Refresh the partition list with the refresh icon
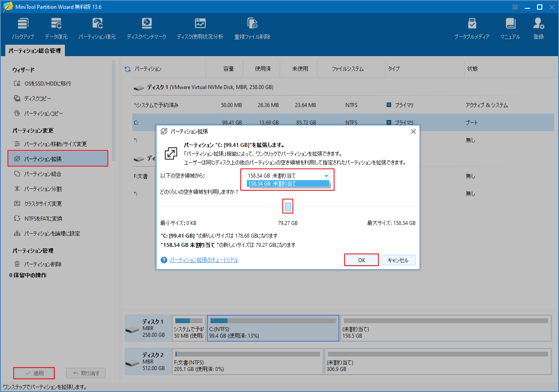 pyautogui.click(x=128, y=69)
